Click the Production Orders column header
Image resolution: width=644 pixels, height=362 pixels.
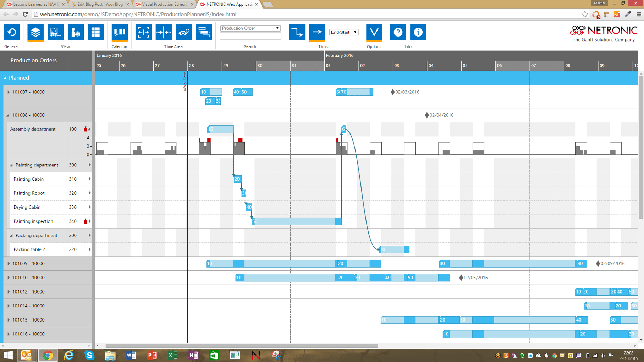[x=34, y=60]
